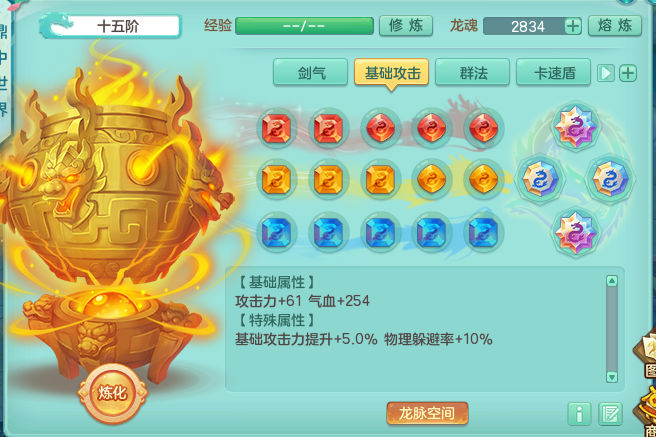The image size is (656, 437).
Task: Add a new preset with plus button
Action: point(628,73)
